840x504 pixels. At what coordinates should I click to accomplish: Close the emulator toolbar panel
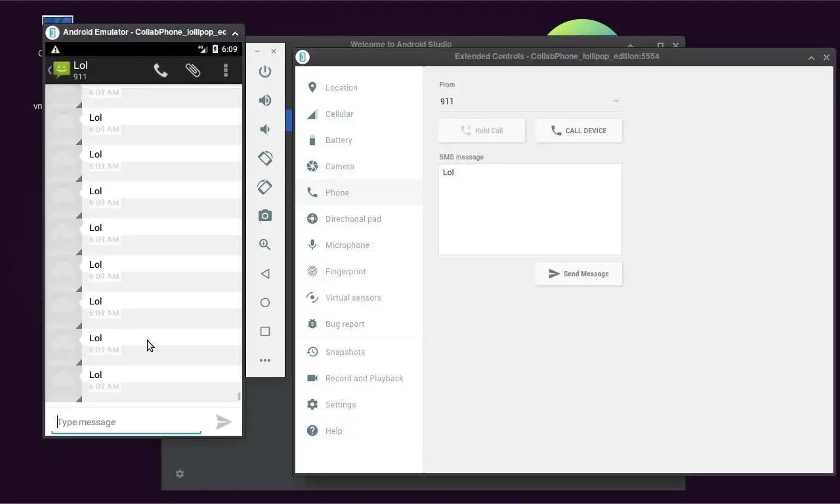[x=274, y=51]
